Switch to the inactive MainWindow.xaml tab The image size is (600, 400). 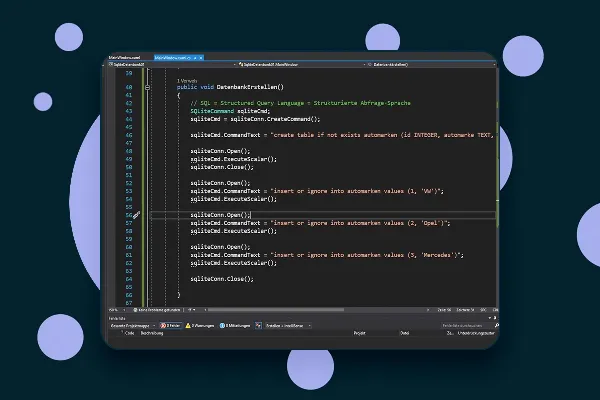pyautogui.click(x=124, y=58)
